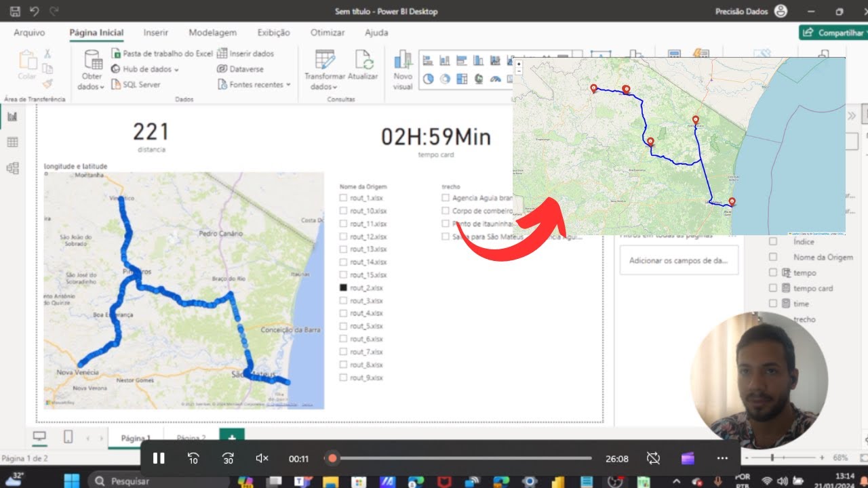Open the Fontes recentes dropdown
Screen dimensions: 868x488
[x=254, y=85]
